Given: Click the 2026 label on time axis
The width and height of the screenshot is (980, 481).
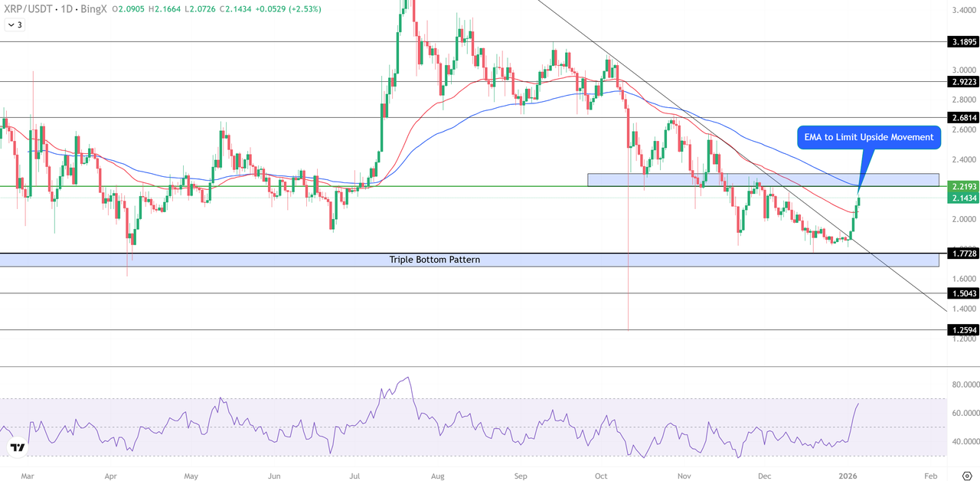Looking at the screenshot, I should pos(849,476).
